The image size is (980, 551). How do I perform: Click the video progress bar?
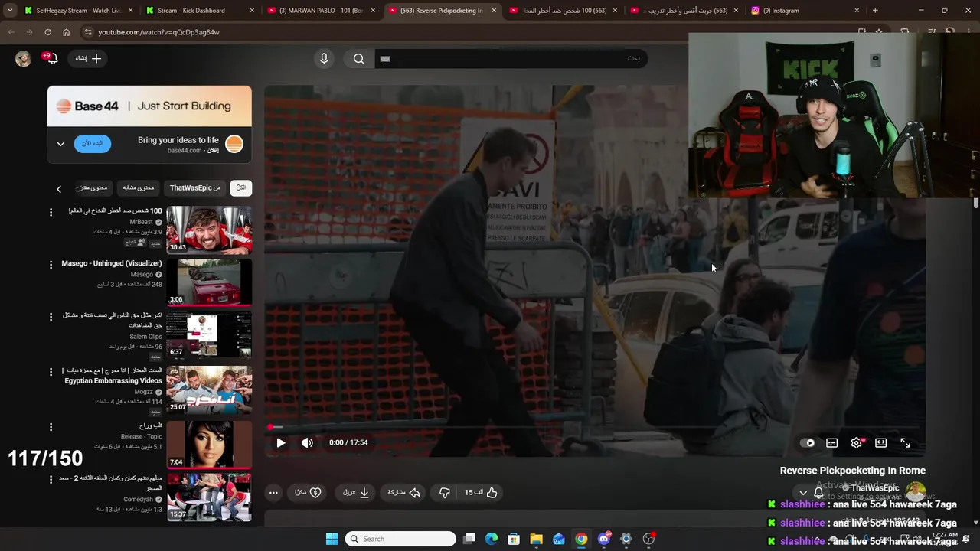pos(595,427)
